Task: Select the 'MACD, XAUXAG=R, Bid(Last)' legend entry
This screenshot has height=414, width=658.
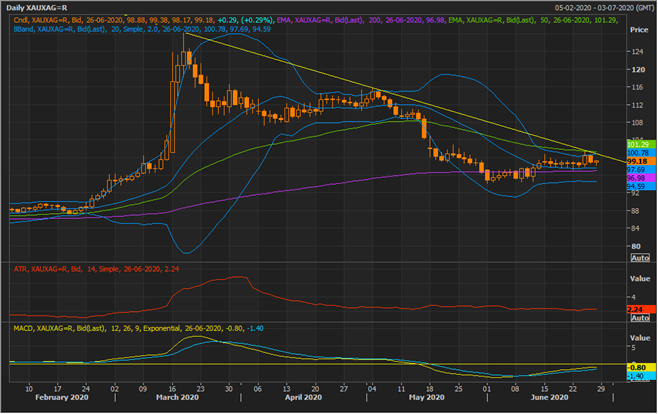Action: 138,328
